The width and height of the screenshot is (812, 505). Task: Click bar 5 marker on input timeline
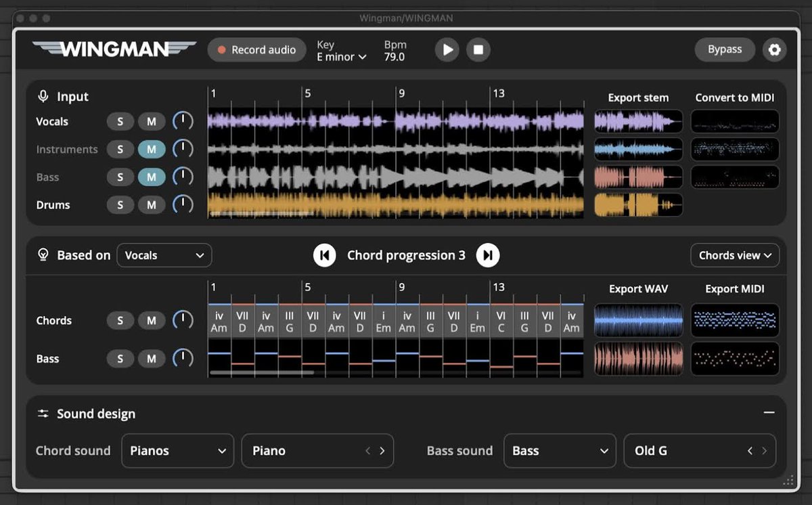pos(308,93)
